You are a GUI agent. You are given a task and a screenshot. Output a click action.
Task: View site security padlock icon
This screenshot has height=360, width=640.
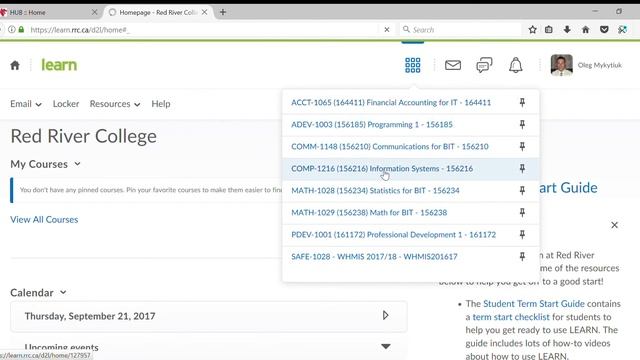pyautogui.click(x=22, y=29)
